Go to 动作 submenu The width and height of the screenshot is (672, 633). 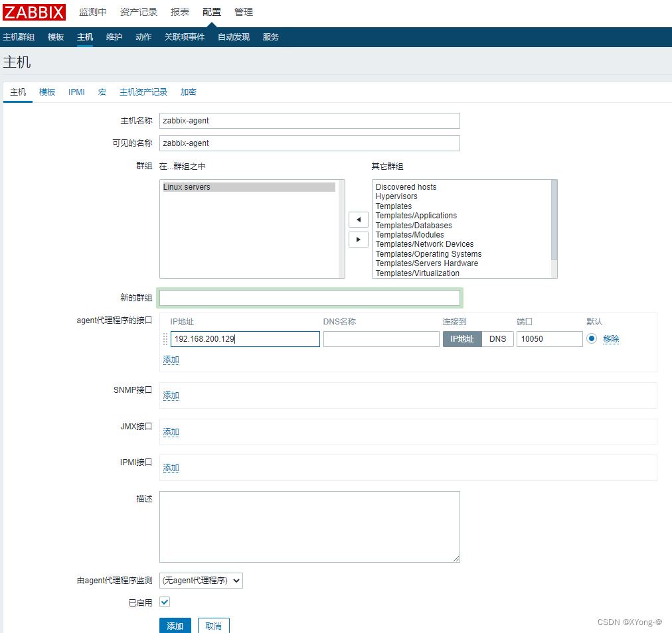[x=143, y=37]
